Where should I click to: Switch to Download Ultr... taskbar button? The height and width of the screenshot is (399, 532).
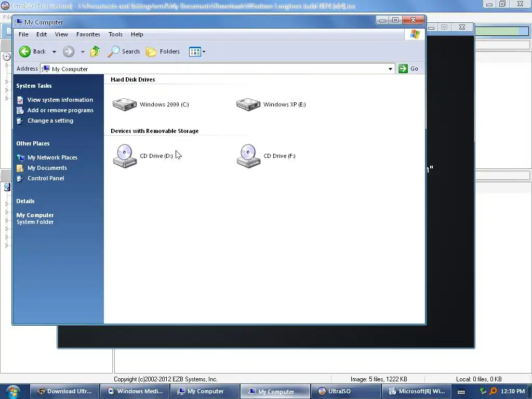pos(65,391)
